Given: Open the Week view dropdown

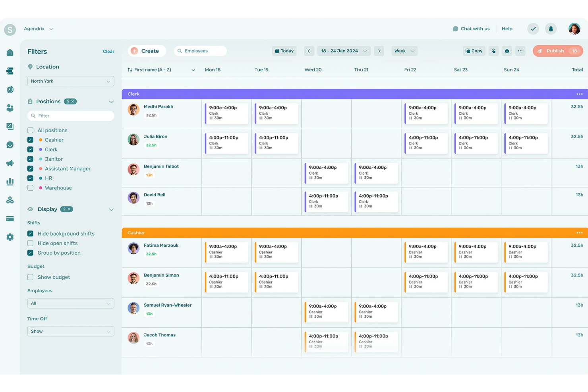Looking at the screenshot, I should click(404, 51).
